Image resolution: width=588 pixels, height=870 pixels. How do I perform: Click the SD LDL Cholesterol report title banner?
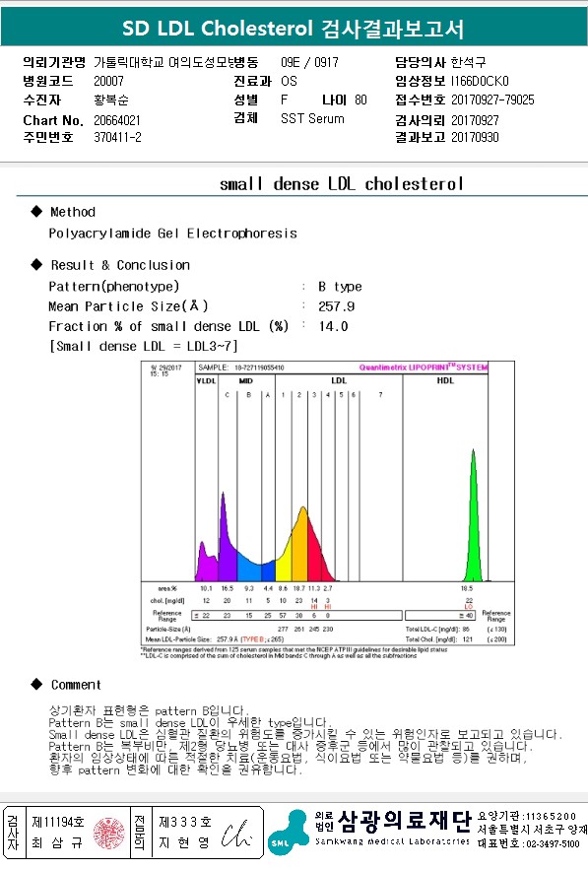[294, 28]
